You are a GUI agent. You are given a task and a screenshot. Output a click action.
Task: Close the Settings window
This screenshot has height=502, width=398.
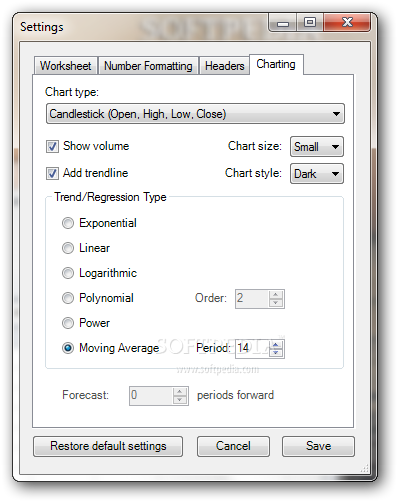click(x=347, y=23)
